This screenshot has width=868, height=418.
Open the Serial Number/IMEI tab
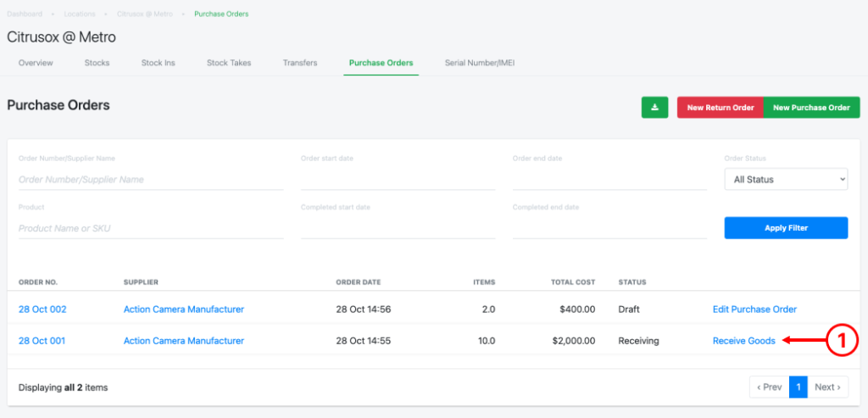(479, 63)
